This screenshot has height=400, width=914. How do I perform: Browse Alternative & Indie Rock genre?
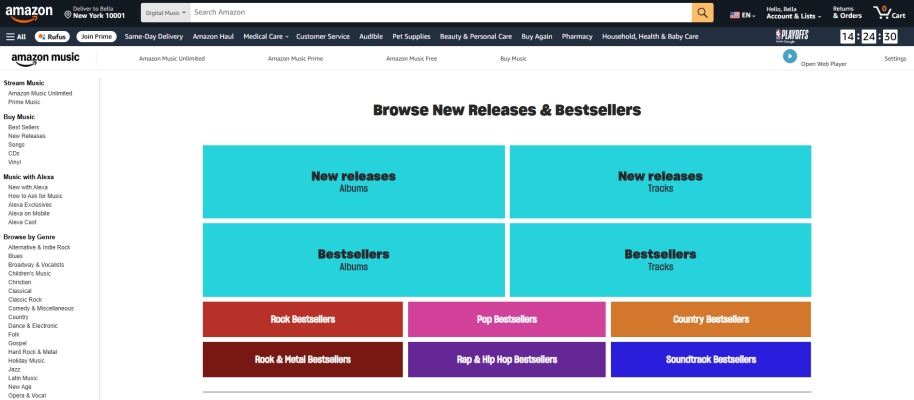[39, 247]
